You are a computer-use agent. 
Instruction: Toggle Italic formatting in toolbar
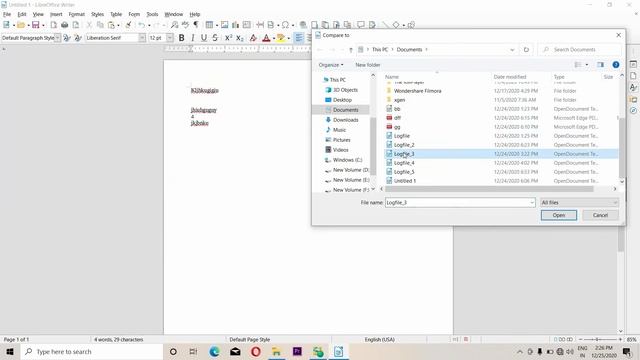tap(192, 38)
